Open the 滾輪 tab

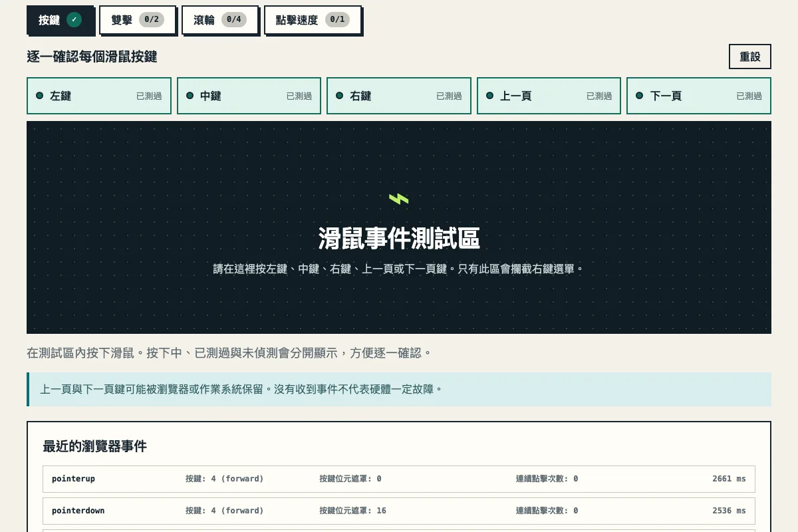220,20
